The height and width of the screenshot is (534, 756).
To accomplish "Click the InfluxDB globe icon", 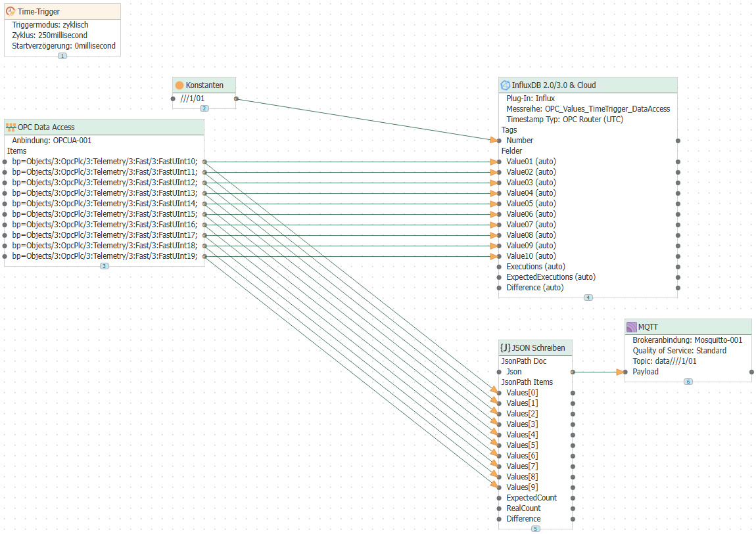I will (505, 85).
